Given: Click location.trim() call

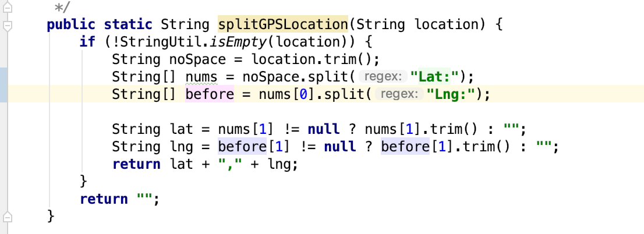Looking at the screenshot, I should pos(311,59).
